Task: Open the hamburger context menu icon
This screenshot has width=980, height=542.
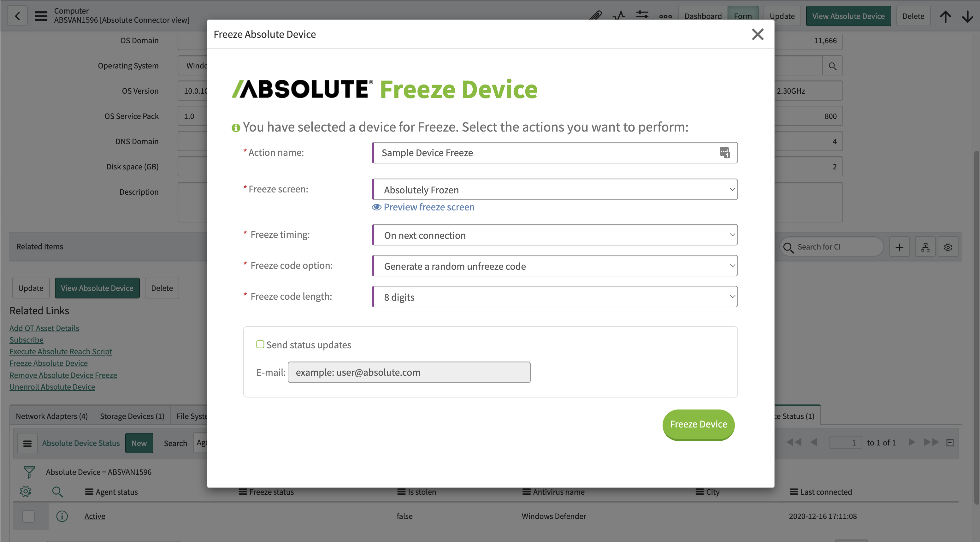Action: point(41,16)
